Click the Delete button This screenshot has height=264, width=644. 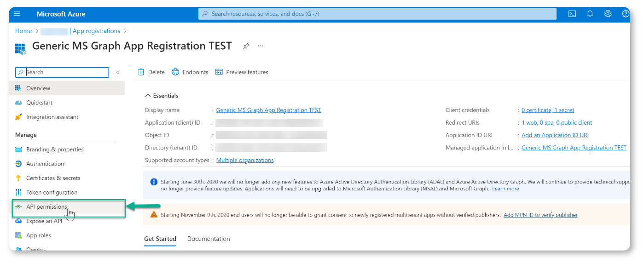point(151,72)
